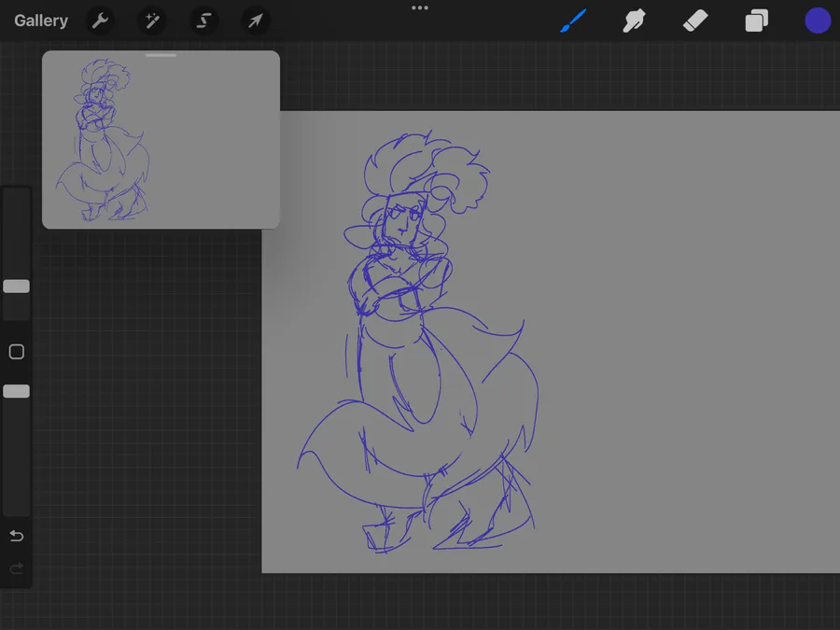
Task: Open the Layers panel
Action: (756, 21)
